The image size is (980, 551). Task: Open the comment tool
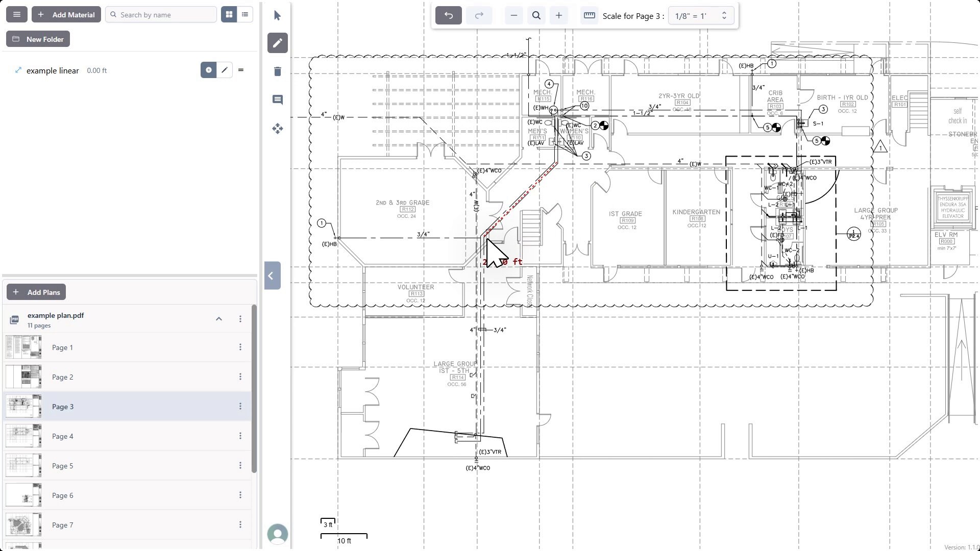pos(277,99)
